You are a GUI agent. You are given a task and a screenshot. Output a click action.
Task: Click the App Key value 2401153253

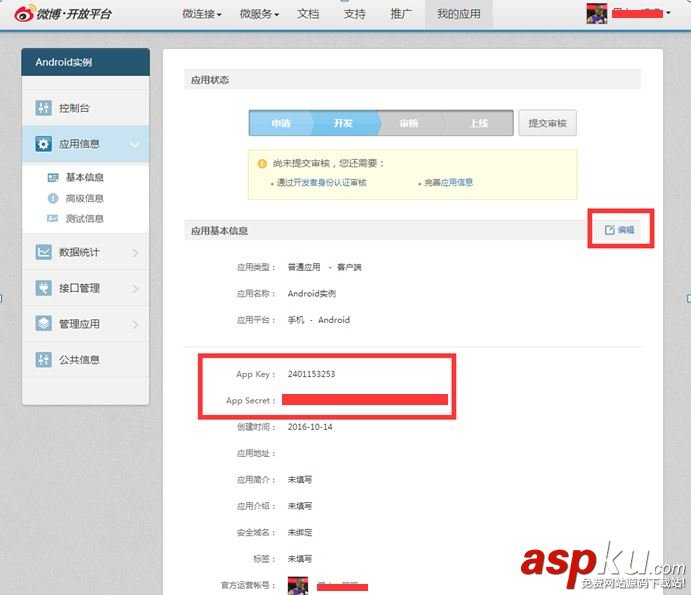point(311,374)
